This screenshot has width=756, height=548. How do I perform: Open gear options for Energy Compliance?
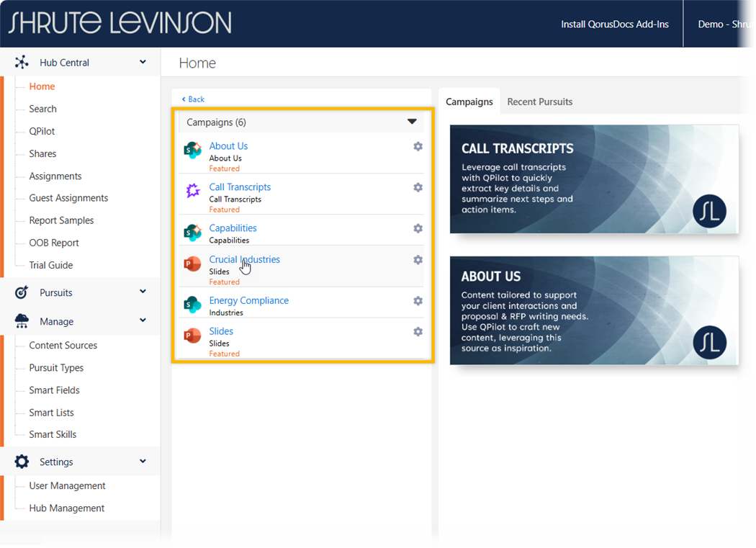418,301
